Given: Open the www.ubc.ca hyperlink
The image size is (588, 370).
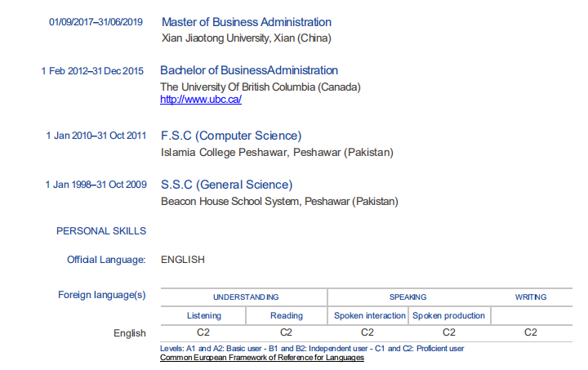Looking at the screenshot, I should pos(201,100).
